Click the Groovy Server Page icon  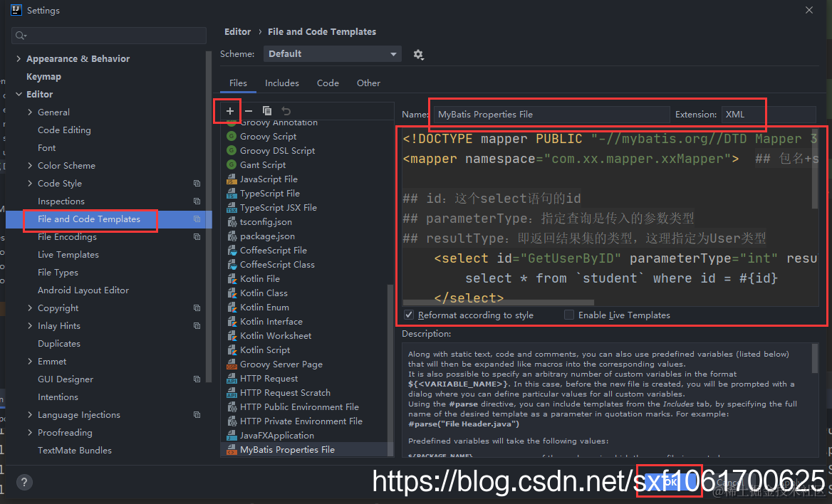(x=232, y=364)
